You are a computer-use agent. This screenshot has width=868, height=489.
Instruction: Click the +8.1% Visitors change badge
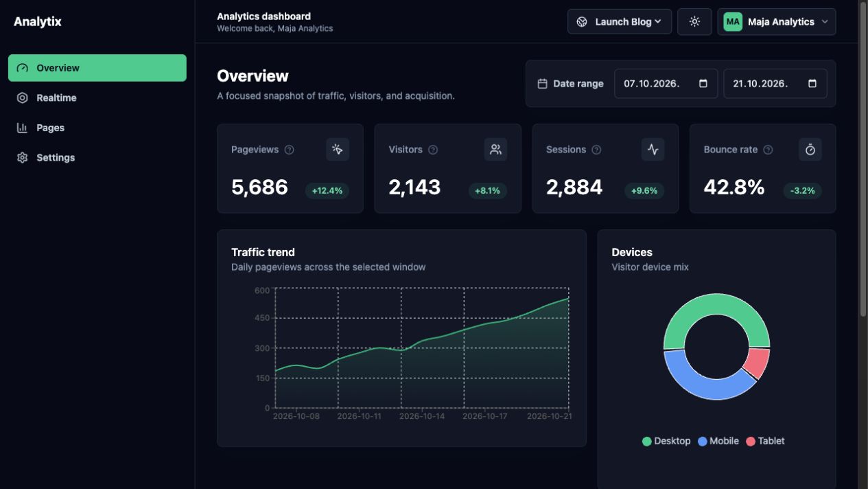pyautogui.click(x=488, y=190)
